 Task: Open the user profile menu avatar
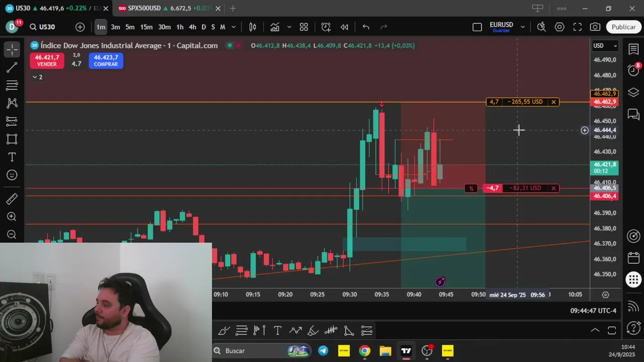(x=12, y=27)
